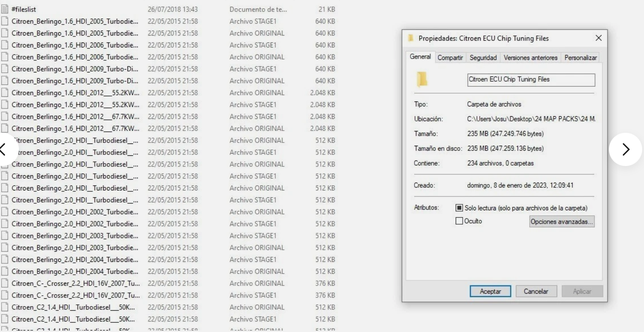Viewport: 644px width, 332px height.
Task: Click the file icon of Citroen_Berlingo_1.6_HDI_2012_55.2KW
Action: [5, 93]
